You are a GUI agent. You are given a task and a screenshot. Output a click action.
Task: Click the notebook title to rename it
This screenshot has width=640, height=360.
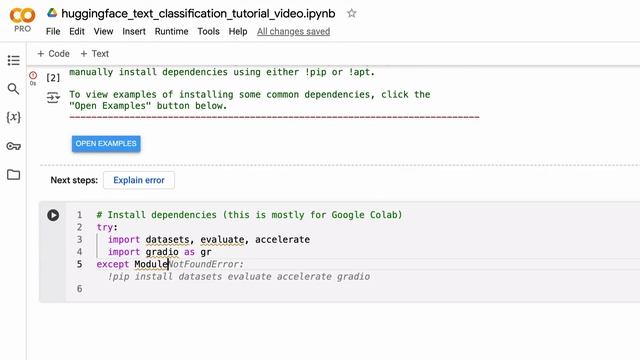pos(198,13)
